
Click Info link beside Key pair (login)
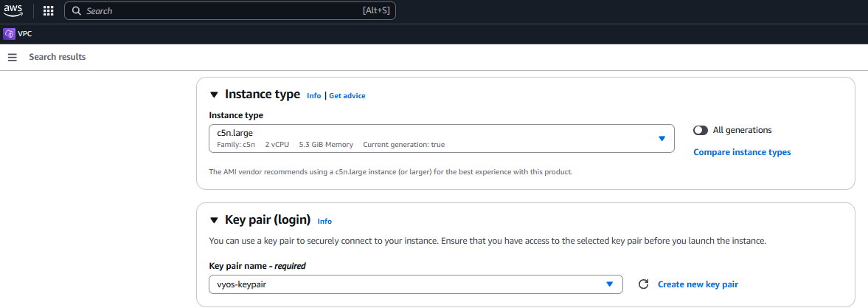coord(324,221)
